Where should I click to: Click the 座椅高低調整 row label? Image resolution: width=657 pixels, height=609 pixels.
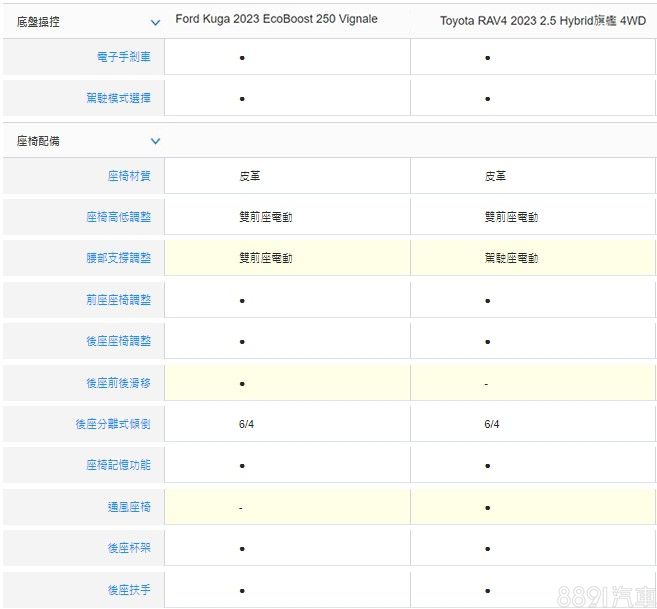118,216
